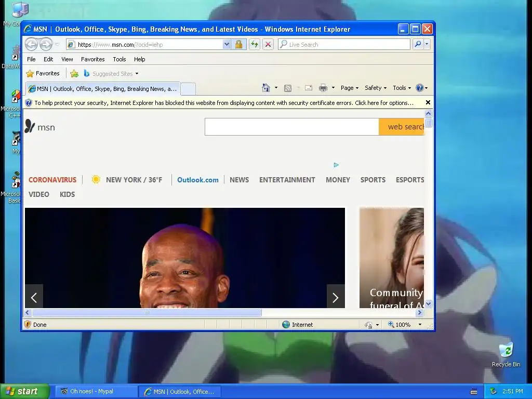Click the IE back navigation arrow
Screen dimensions: 532x399
point(31,44)
